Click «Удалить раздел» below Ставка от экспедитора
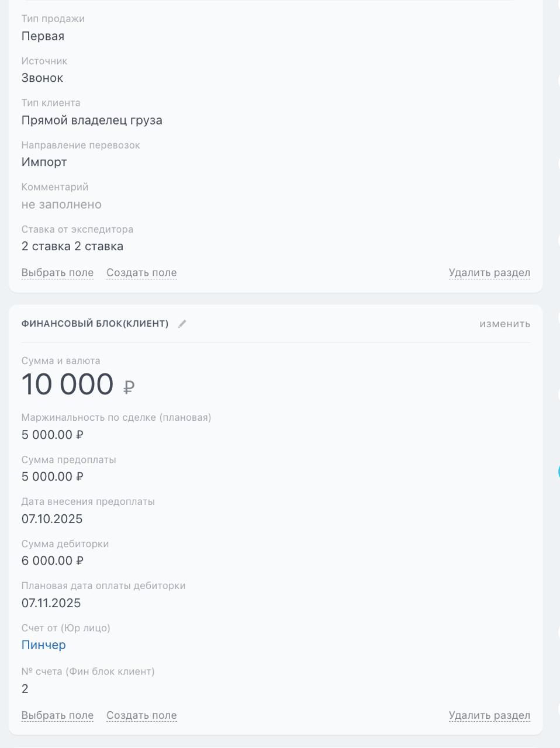This screenshot has height=748, width=560. point(489,273)
